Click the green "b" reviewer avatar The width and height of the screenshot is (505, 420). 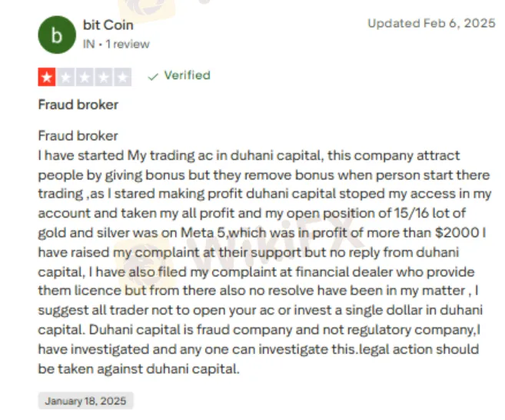pos(56,35)
